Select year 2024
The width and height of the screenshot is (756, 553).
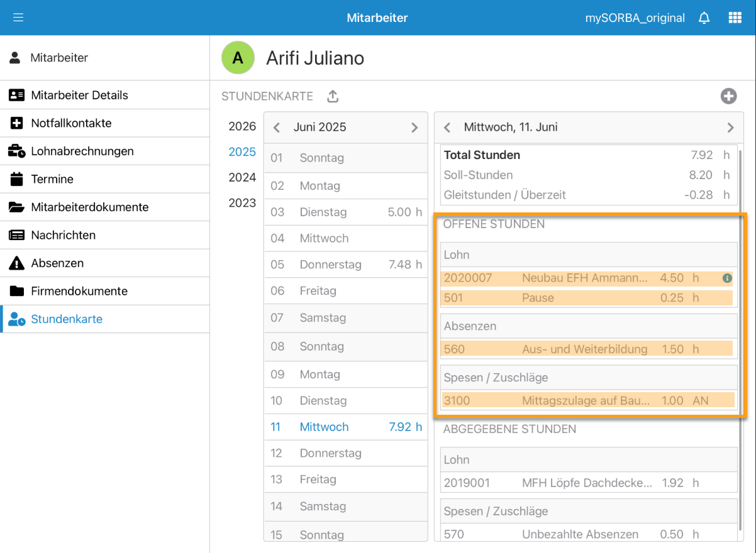coord(242,177)
